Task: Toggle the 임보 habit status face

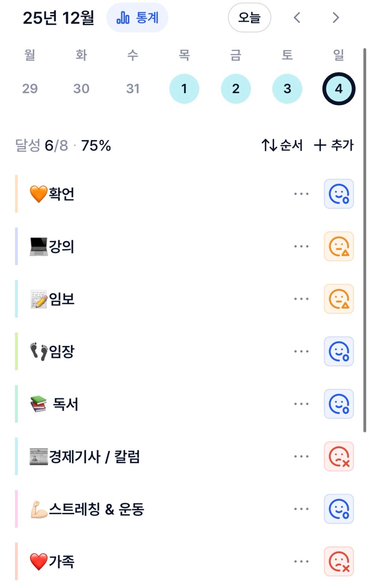Action: [x=339, y=299]
